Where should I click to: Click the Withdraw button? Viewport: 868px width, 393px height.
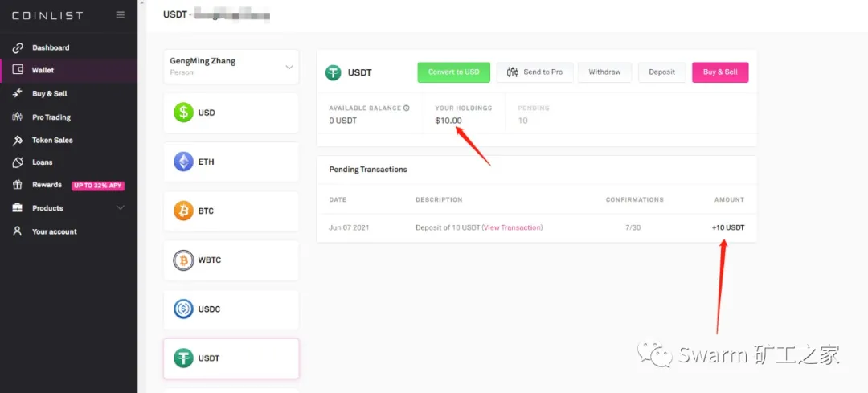(x=604, y=72)
